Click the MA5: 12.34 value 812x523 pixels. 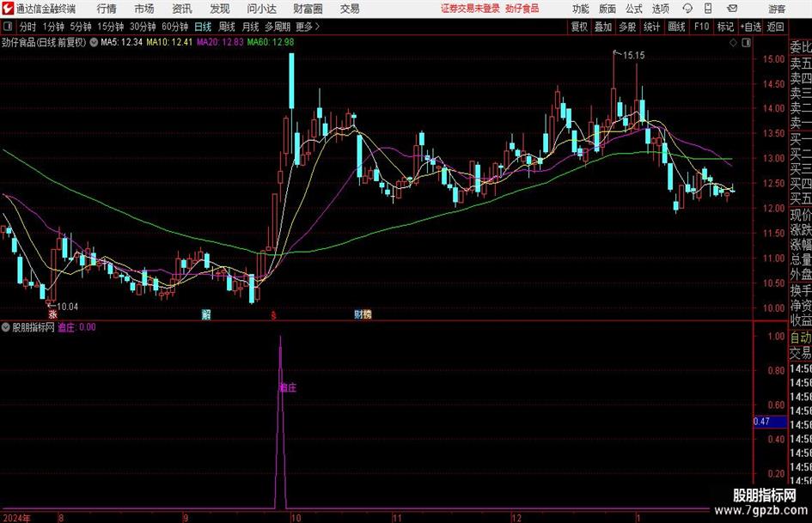[x=122, y=42]
